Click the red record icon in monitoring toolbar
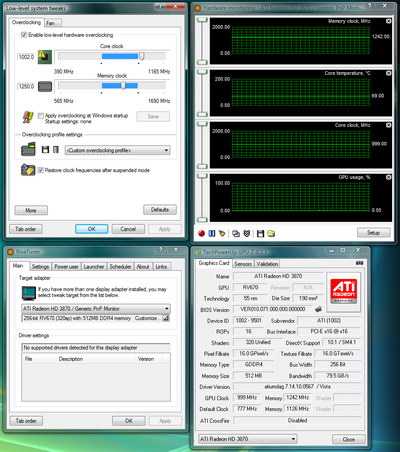Viewport: 400px width, 452px height. pos(201,234)
